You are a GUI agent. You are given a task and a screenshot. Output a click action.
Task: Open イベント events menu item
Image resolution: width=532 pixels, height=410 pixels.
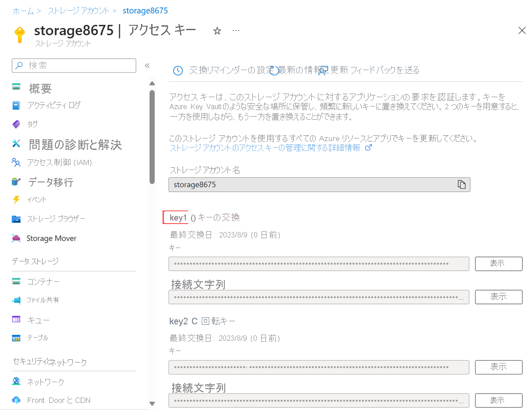(x=37, y=200)
